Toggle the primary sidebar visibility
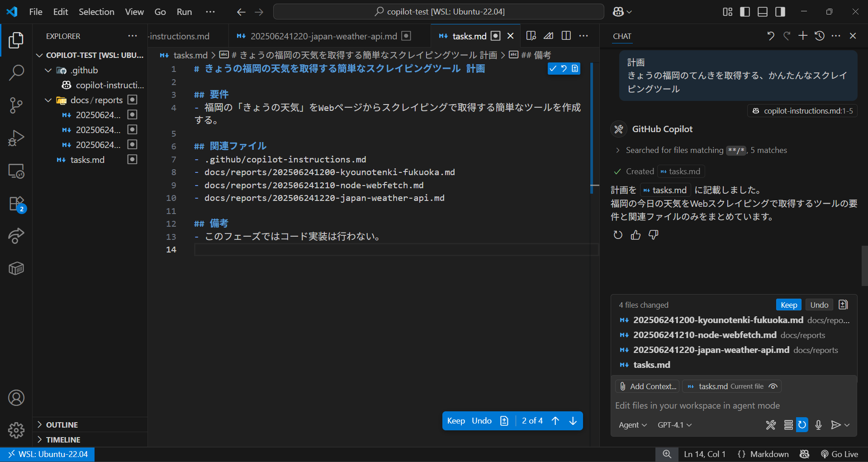868x462 pixels. [745, 12]
